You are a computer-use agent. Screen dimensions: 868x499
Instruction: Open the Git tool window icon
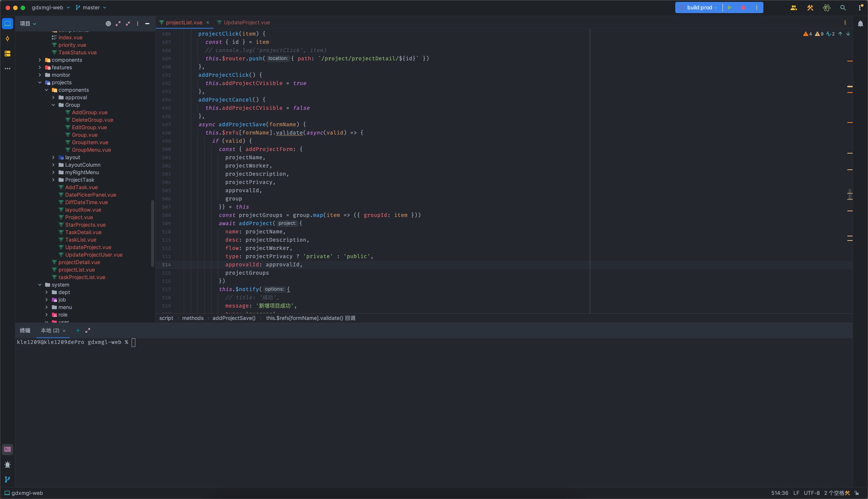tap(7, 480)
